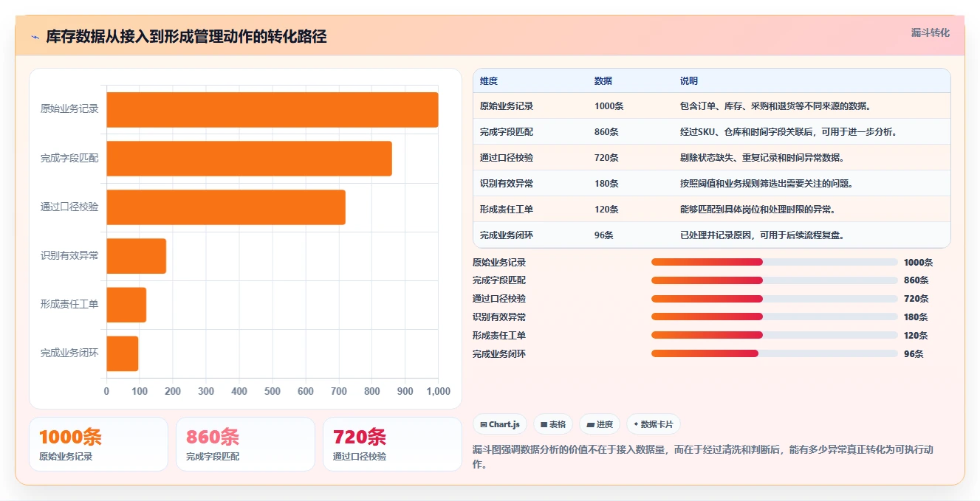The height and width of the screenshot is (501, 980).
Task: Click the 完成字段匹配 bar in the chart
Action: [250, 159]
